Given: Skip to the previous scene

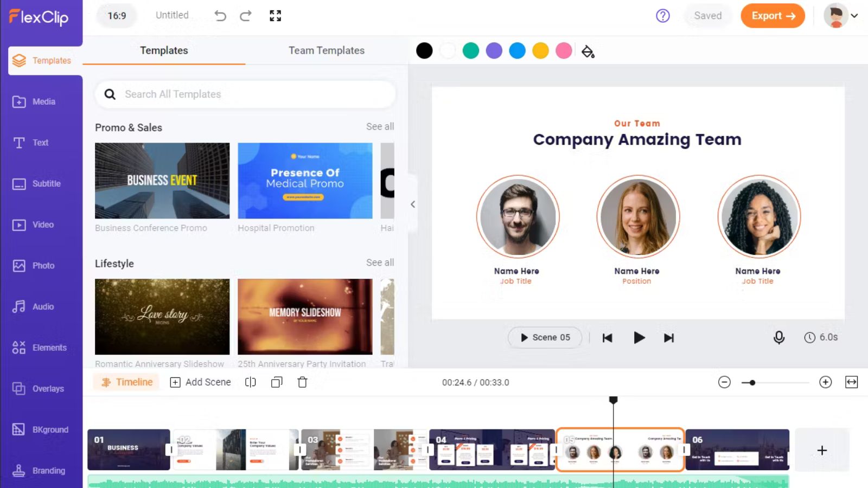Looking at the screenshot, I should 608,338.
